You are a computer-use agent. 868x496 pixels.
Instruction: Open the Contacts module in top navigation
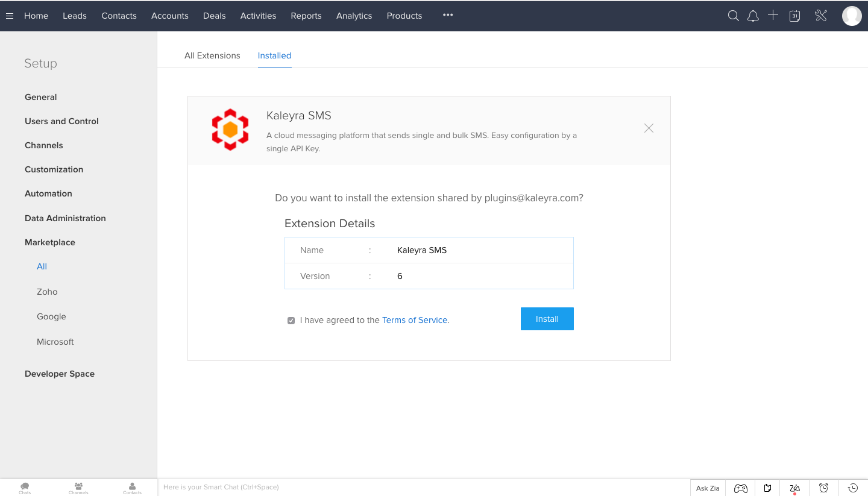tap(119, 16)
